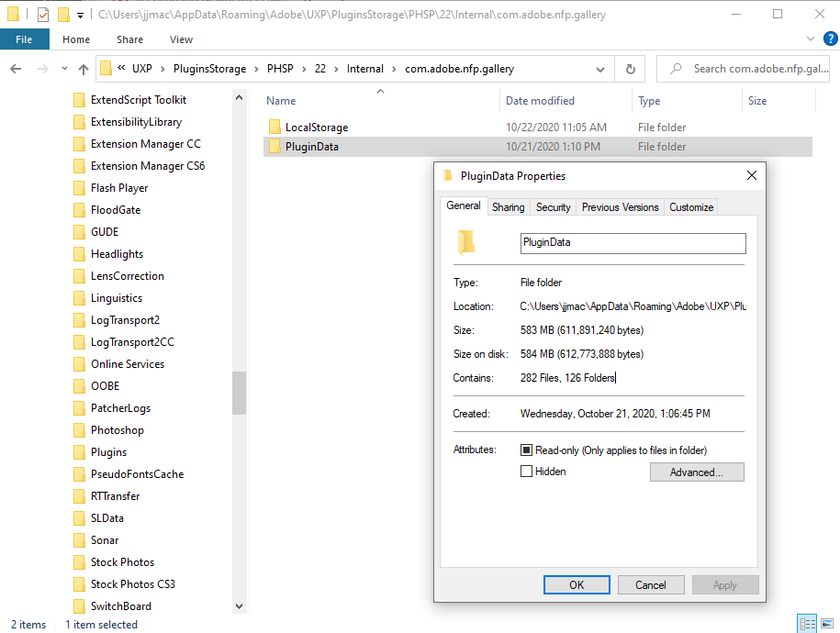Click the navigation pane scroll down arrow
This screenshot has width=840, height=633.
[239, 606]
